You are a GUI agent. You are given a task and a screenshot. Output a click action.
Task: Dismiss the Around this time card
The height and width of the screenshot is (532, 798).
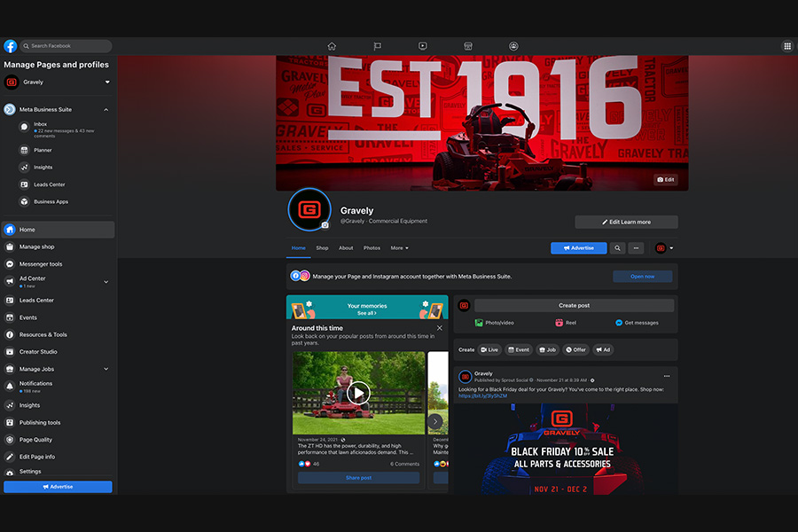pyautogui.click(x=440, y=328)
